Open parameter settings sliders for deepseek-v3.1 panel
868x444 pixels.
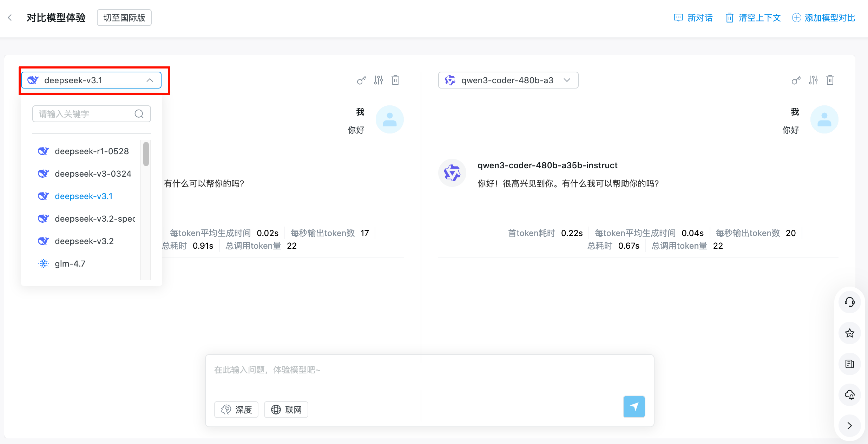pos(378,80)
